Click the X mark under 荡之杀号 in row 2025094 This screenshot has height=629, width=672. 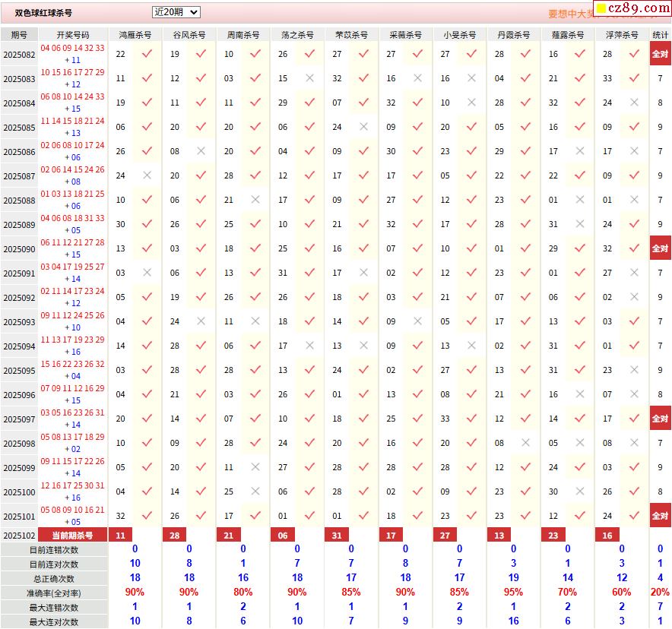click(x=310, y=346)
